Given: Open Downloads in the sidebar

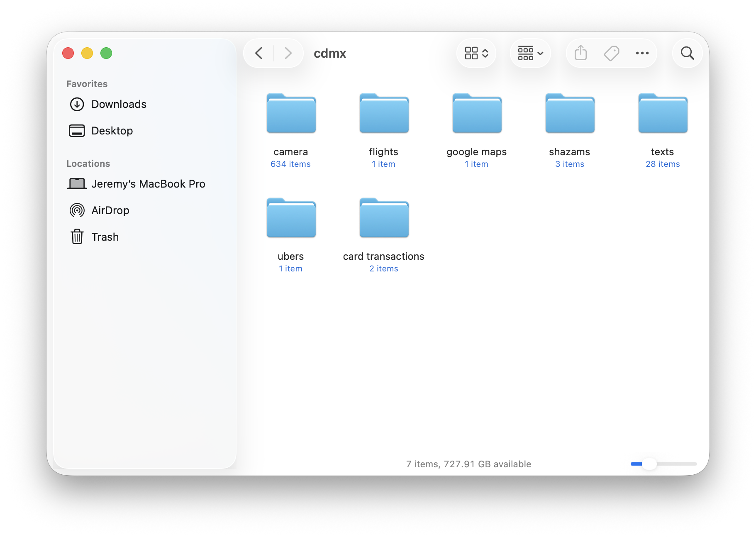Looking at the screenshot, I should click(x=119, y=104).
